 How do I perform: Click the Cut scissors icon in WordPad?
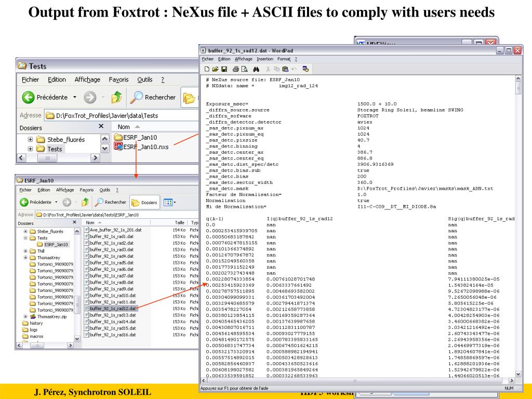pyautogui.click(x=268, y=69)
